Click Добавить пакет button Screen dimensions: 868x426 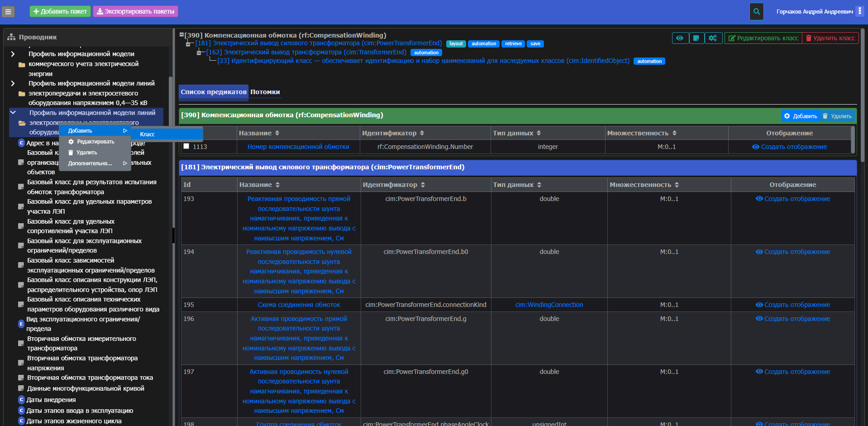click(x=60, y=11)
